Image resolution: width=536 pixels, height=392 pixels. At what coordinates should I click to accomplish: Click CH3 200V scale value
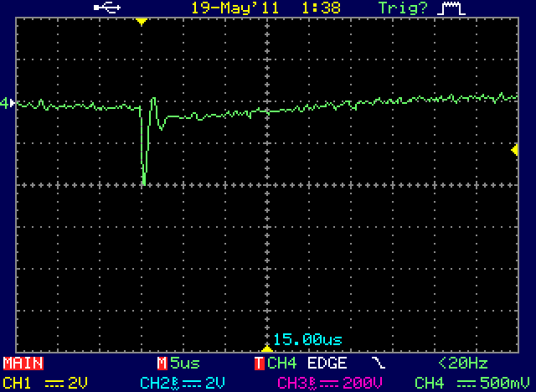click(363, 383)
